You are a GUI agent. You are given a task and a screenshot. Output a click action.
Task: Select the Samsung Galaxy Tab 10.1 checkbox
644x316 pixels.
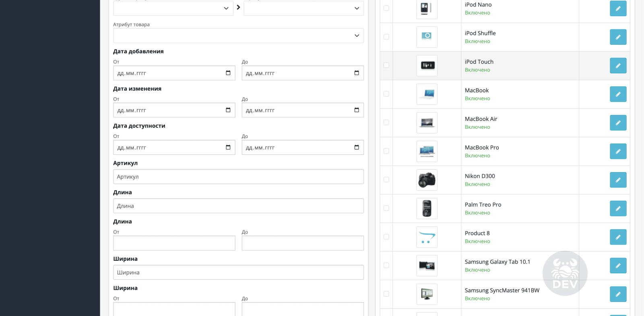pos(386,266)
